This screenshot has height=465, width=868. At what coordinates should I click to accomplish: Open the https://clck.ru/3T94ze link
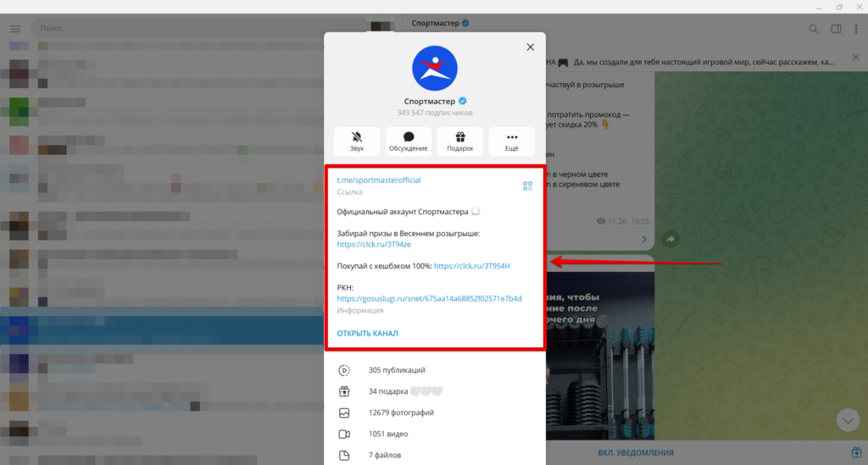coord(374,245)
